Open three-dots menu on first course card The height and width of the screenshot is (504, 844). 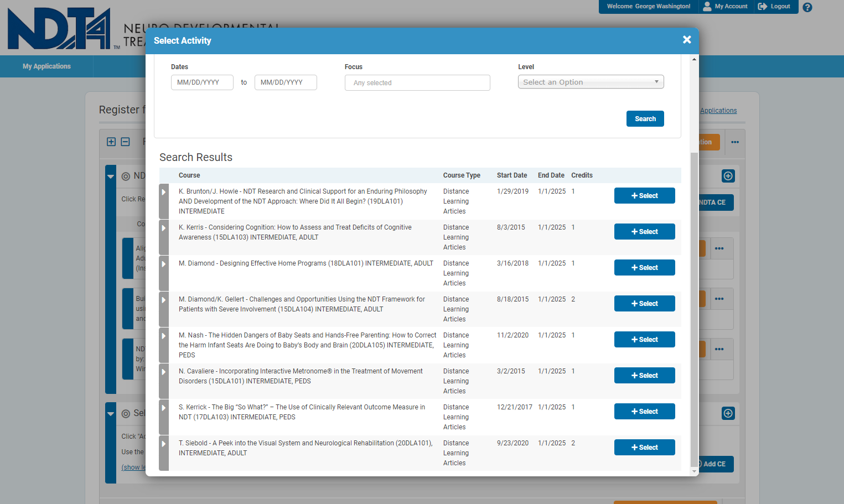click(x=719, y=248)
